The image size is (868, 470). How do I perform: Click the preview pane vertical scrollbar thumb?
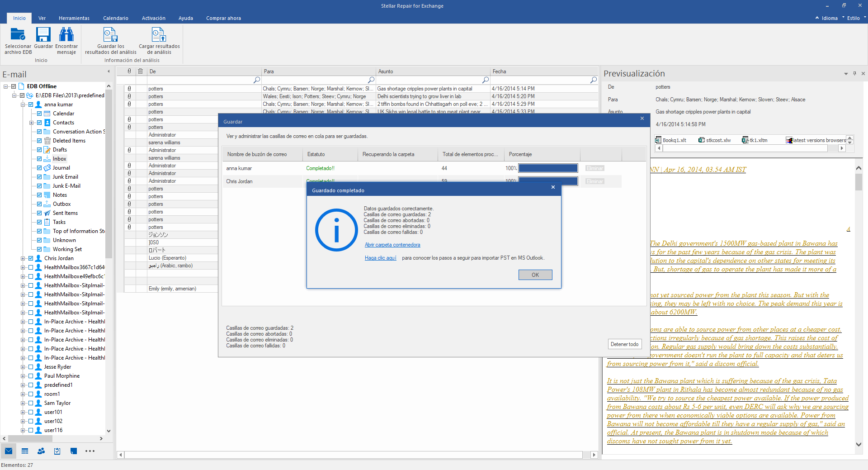click(x=859, y=182)
